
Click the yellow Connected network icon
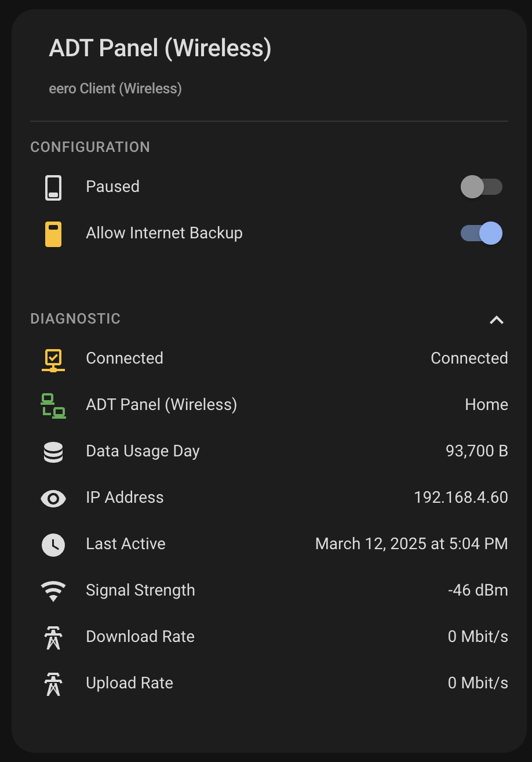point(53,360)
